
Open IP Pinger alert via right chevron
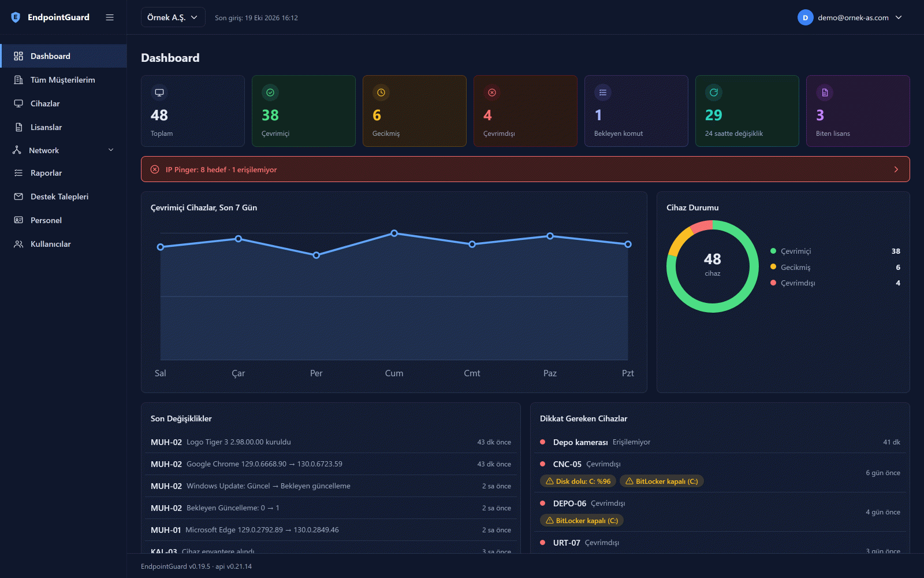pyautogui.click(x=896, y=169)
